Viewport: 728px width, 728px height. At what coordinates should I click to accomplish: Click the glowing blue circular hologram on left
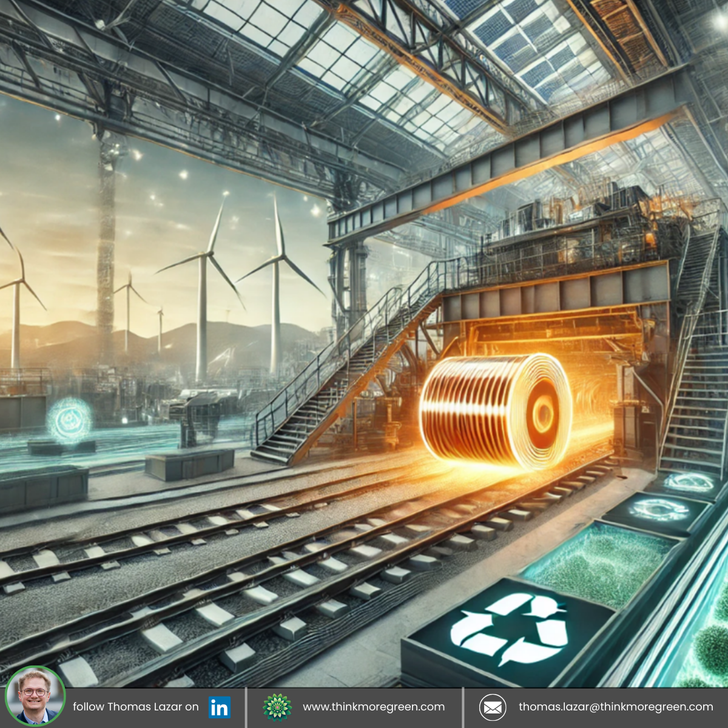tap(69, 420)
